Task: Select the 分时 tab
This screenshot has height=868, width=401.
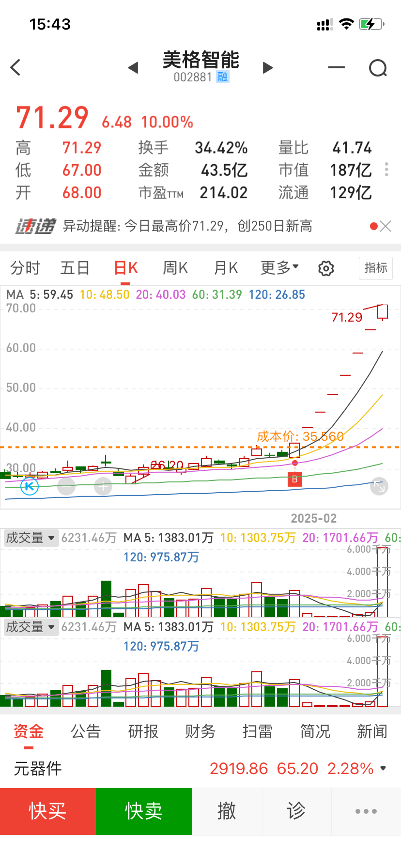Action: [x=25, y=267]
